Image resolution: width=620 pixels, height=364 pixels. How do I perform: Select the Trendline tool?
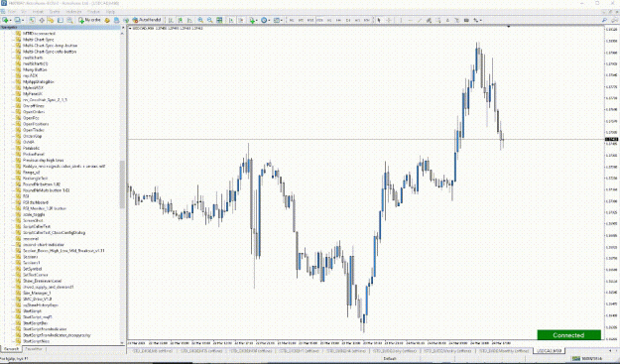pyautogui.click(x=420, y=20)
